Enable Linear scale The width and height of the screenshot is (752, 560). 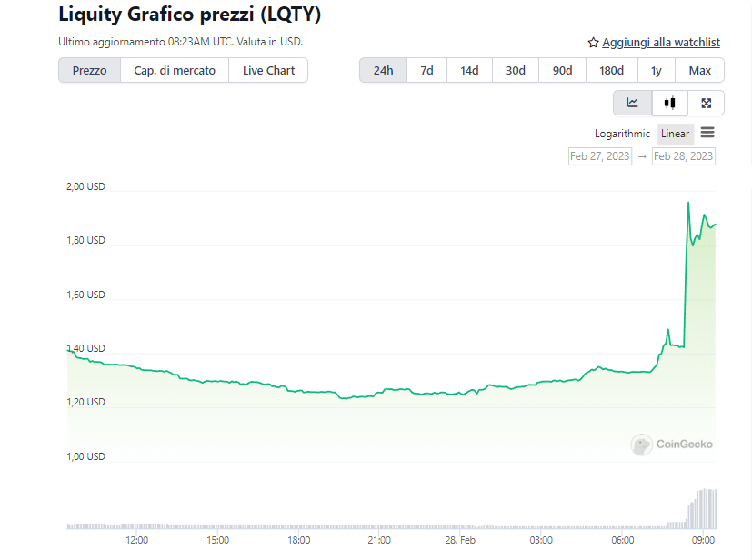(676, 134)
